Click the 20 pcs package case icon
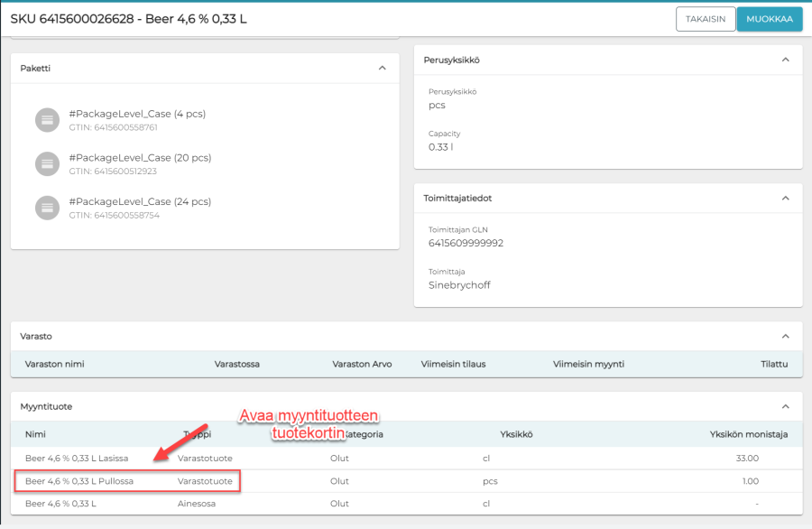Screen dimensions: 812x529 47,163
